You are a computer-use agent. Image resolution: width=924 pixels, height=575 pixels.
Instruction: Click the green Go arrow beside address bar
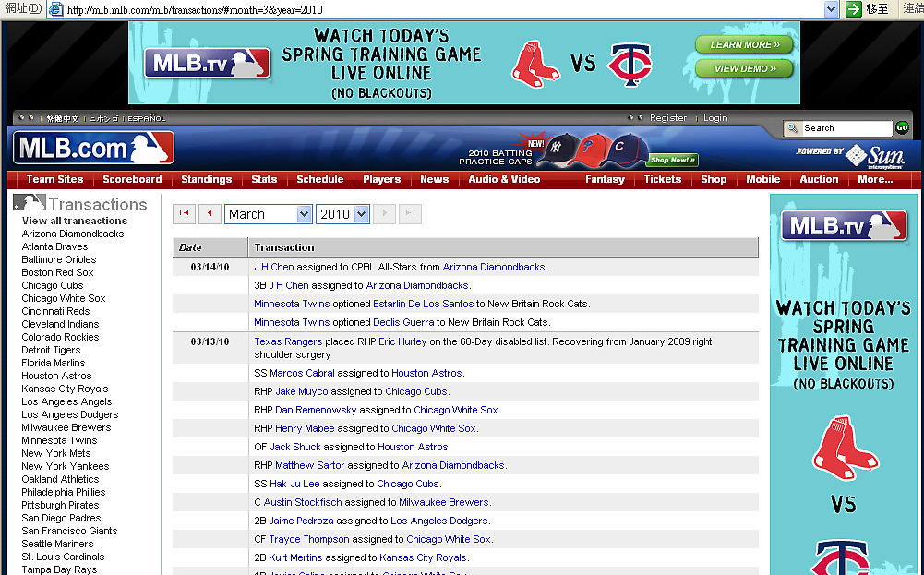click(x=853, y=9)
